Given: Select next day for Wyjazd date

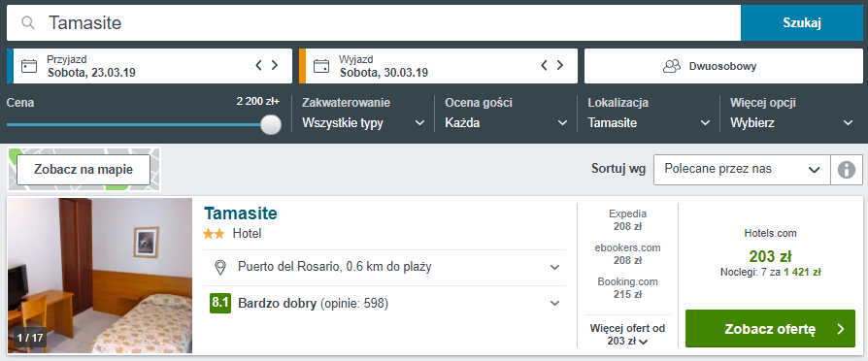Looking at the screenshot, I should 560,65.
